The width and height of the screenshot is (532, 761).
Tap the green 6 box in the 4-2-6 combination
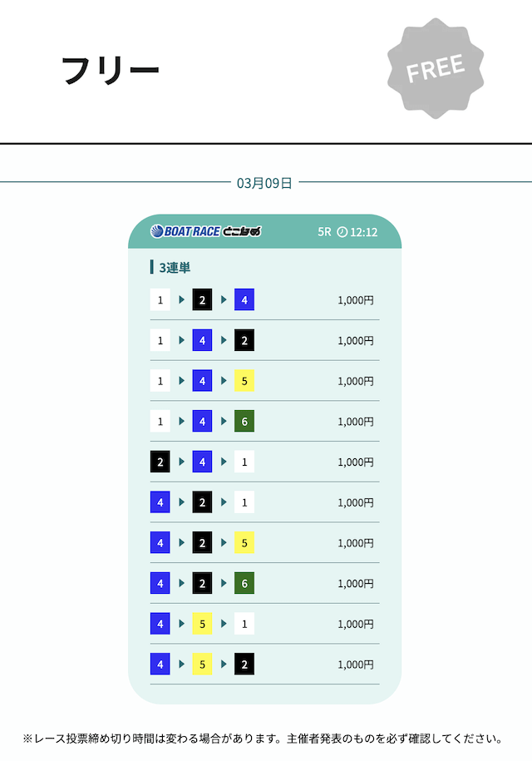click(x=244, y=584)
